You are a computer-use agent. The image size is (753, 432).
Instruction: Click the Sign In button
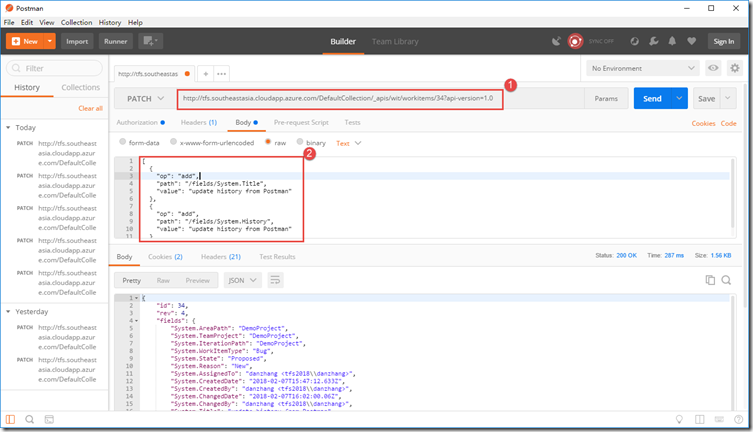coord(724,41)
